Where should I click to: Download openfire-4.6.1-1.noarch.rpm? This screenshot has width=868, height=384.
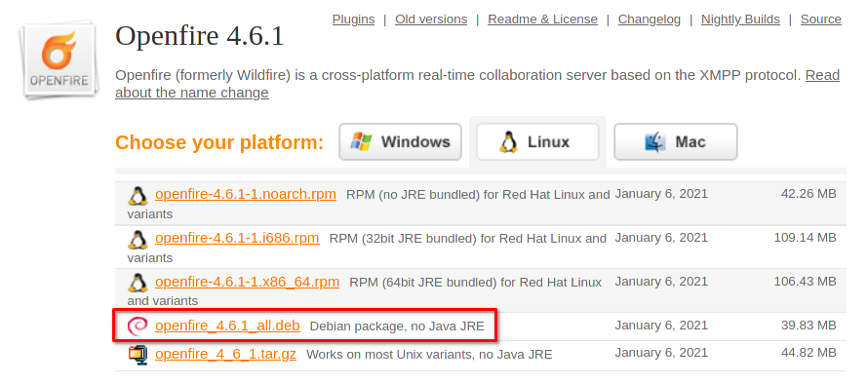click(x=246, y=194)
